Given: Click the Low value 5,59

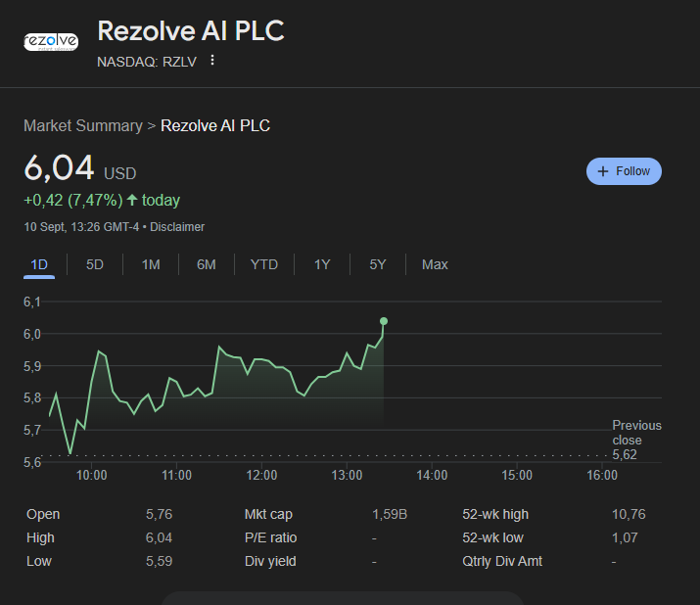Looking at the screenshot, I should coord(159,561).
